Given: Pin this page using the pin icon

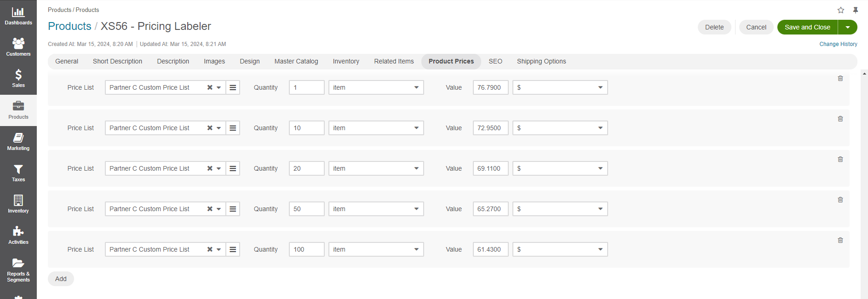Looking at the screenshot, I should click(855, 10).
